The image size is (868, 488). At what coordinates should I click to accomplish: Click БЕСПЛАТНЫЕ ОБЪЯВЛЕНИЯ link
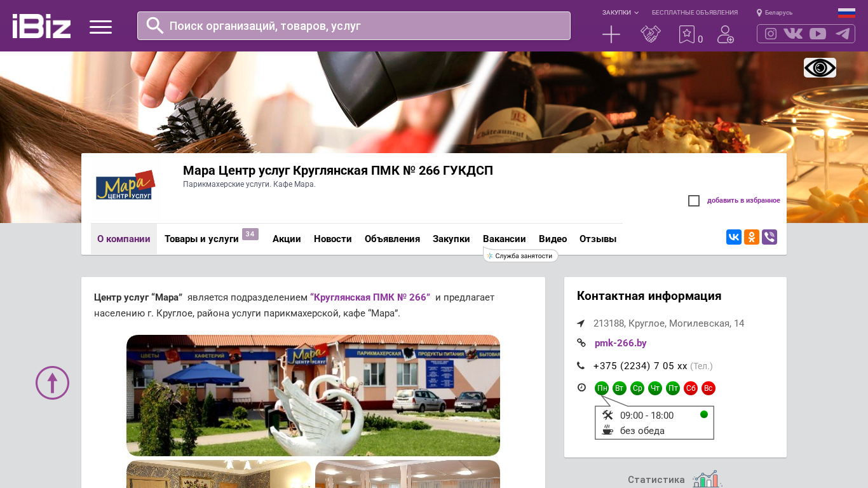[695, 13]
